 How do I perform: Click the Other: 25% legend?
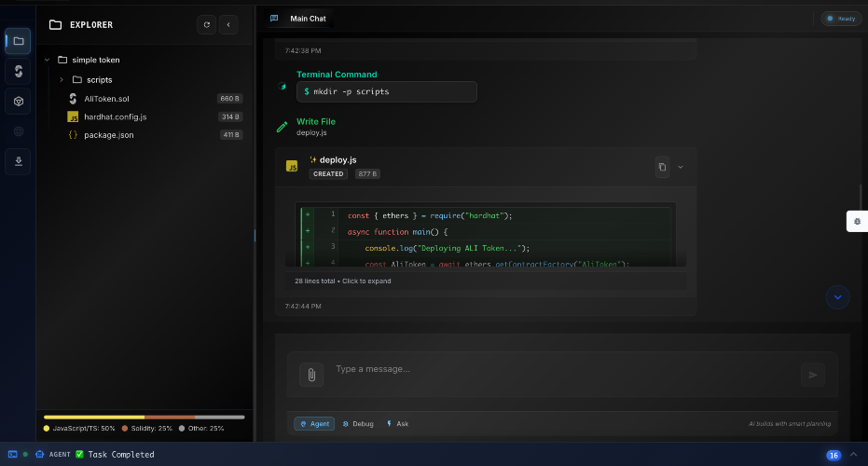(x=201, y=429)
